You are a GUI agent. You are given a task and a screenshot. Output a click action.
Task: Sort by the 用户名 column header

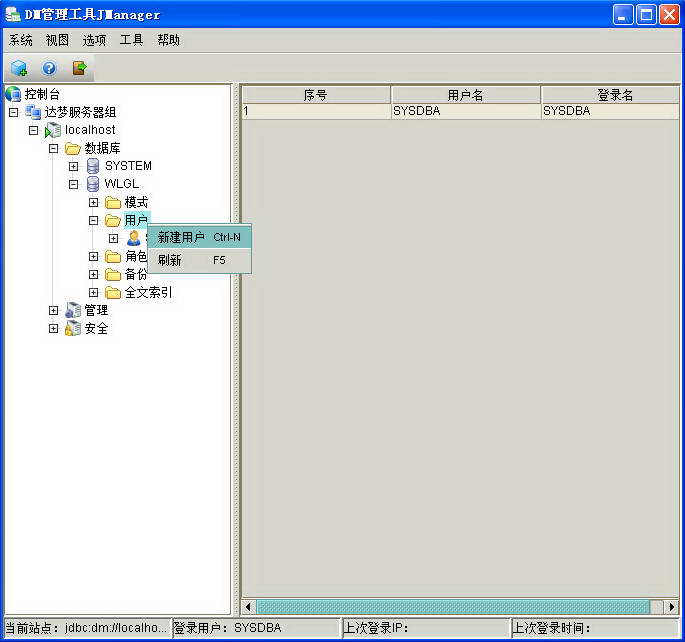click(x=466, y=95)
